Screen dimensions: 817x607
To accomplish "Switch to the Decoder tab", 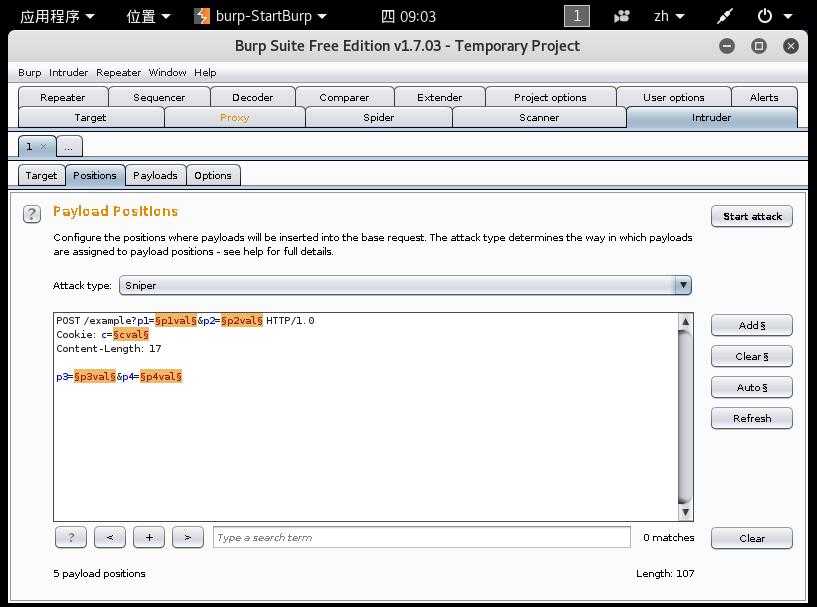I will (253, 97).
